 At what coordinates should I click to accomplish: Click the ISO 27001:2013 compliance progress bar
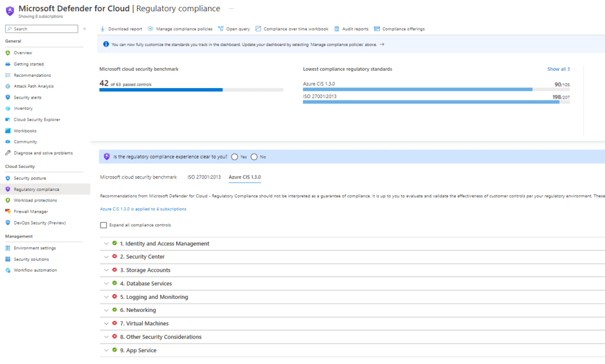click(x=437, y=102)
